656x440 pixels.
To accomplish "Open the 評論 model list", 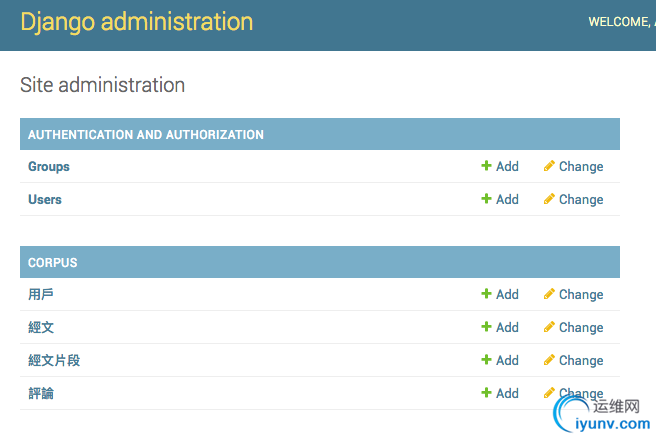I will [x=41, y=394].
